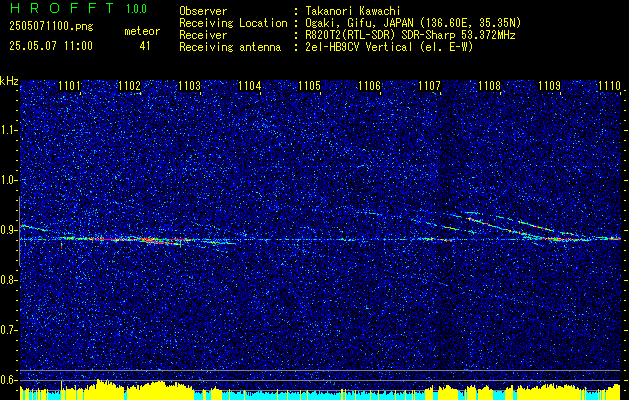Click the 1101 time marker
The image size is (629, 400).
69,86
